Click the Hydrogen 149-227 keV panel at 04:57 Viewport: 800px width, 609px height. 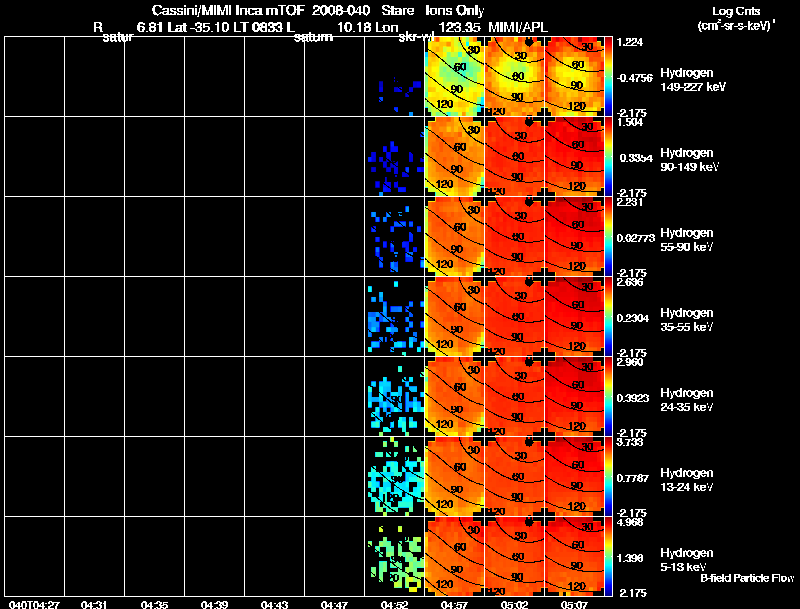click(455, 77)
